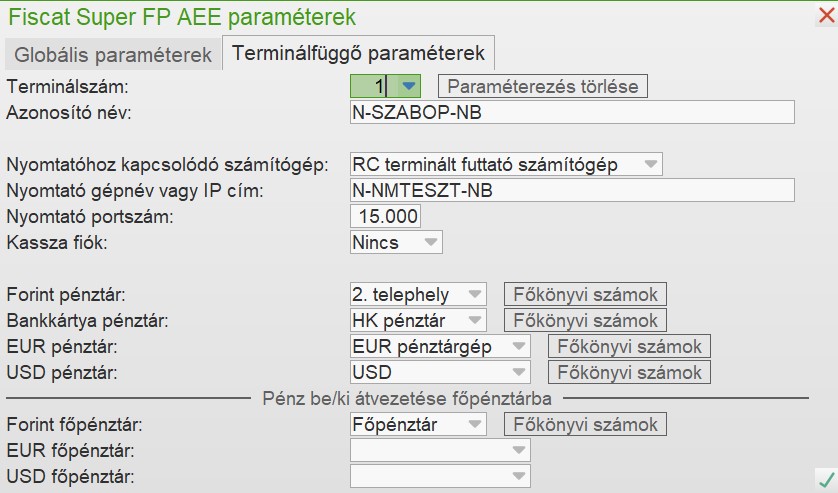Click Főkönyvi számok for Bankkártya pénztár

point(585,321)
